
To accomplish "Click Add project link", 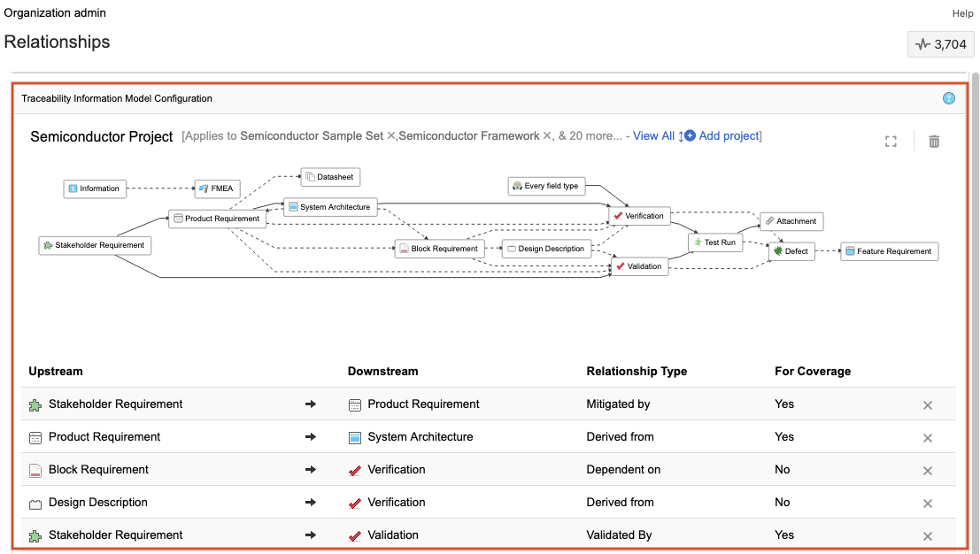I will click(729, 135).
